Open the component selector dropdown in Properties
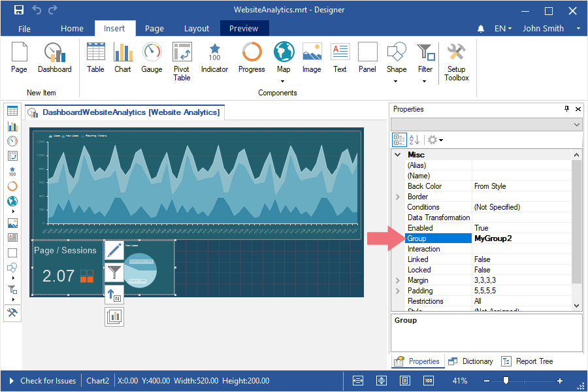588x392 pixels. click(x=577, y=125)
